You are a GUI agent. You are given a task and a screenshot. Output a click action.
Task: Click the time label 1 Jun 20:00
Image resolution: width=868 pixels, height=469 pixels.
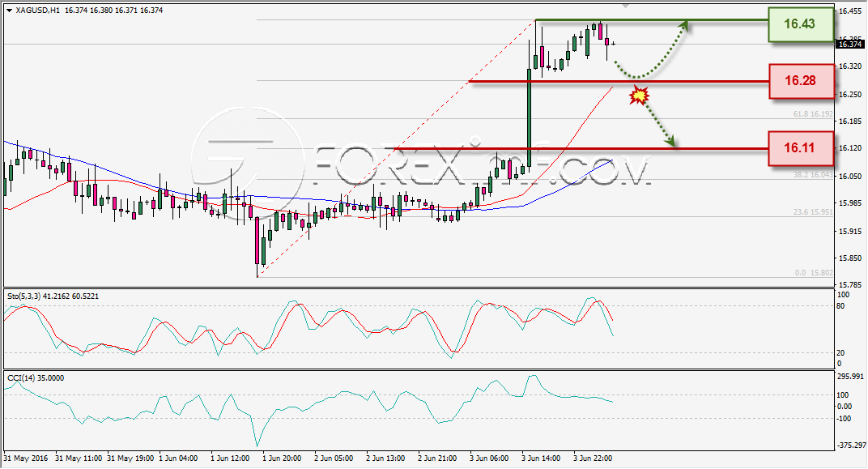283,458
